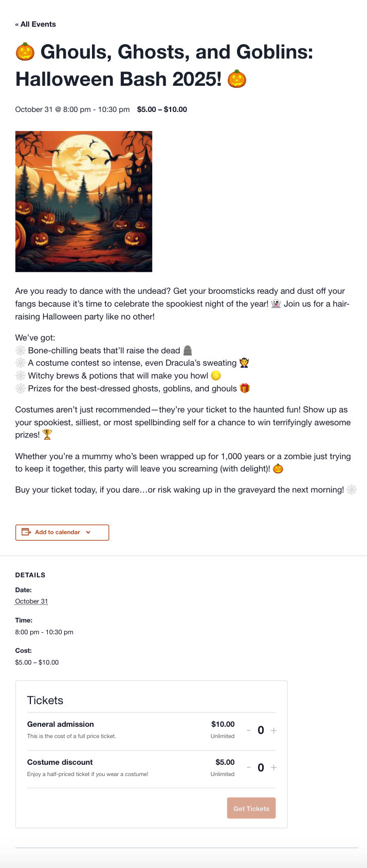Screen dimensions: 367x868
Task: Click the pumpkin emoji before the word Ghouls
Action: pos(25,52)
